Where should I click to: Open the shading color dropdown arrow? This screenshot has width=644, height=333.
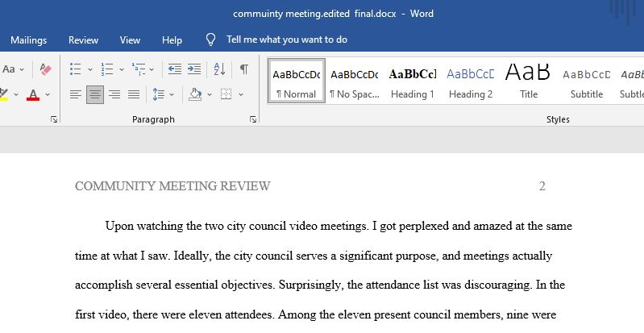pyautogui.click(x=210, y=95)
